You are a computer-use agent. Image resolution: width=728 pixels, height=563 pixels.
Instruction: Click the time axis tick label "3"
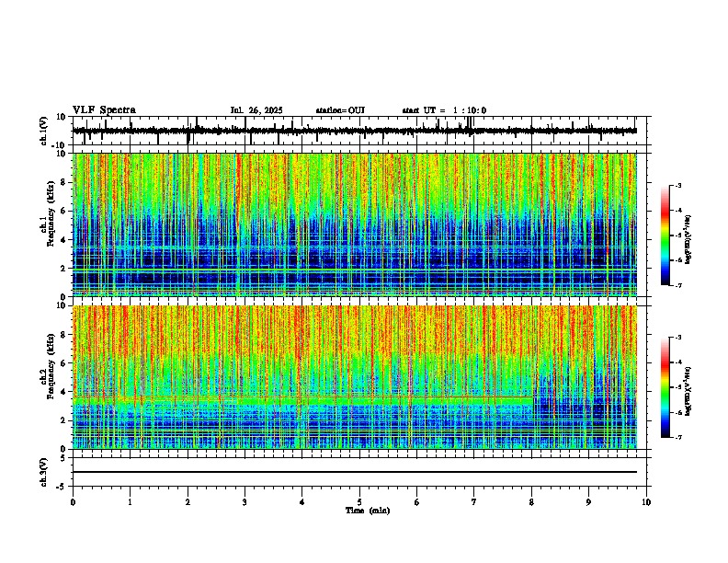pyautogui.click(x=245, y=502)
